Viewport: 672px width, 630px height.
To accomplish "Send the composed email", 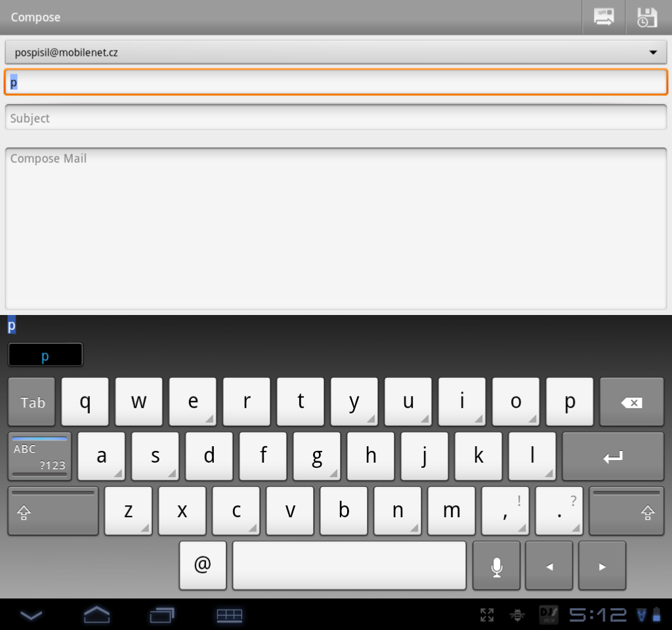I will tap(603, 17).
